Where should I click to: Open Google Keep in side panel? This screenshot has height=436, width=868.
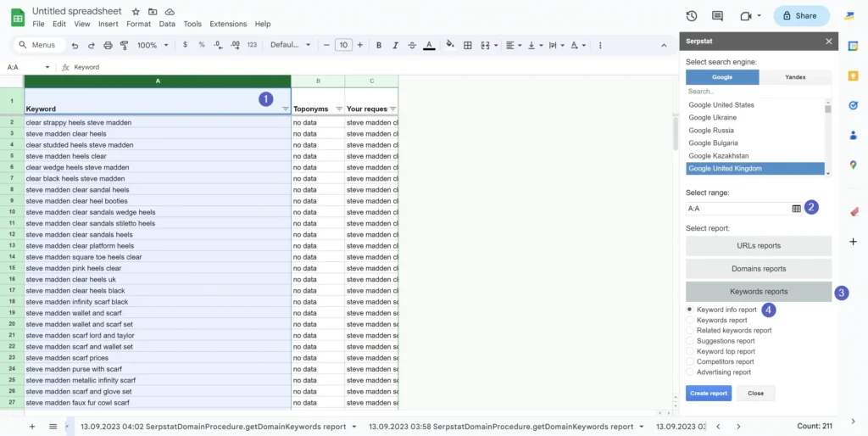point(853,75)
